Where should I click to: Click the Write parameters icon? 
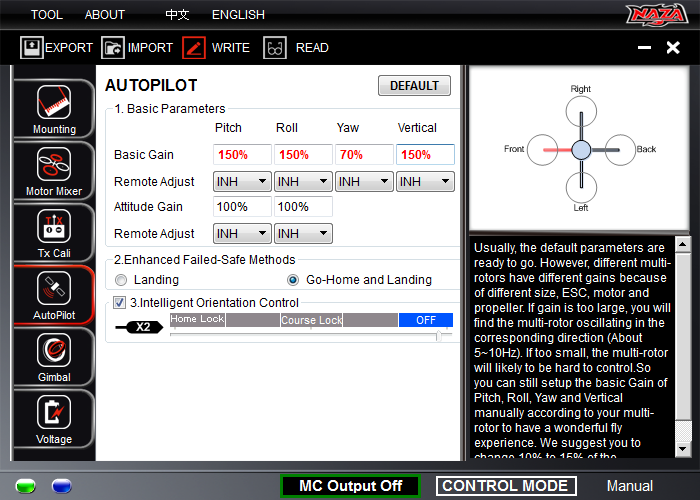tap(193, 47)
